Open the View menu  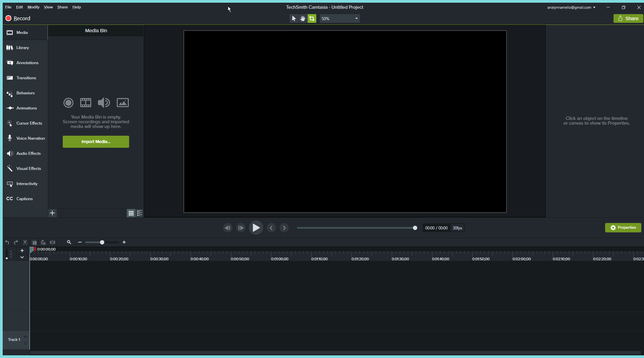point(48,7)
